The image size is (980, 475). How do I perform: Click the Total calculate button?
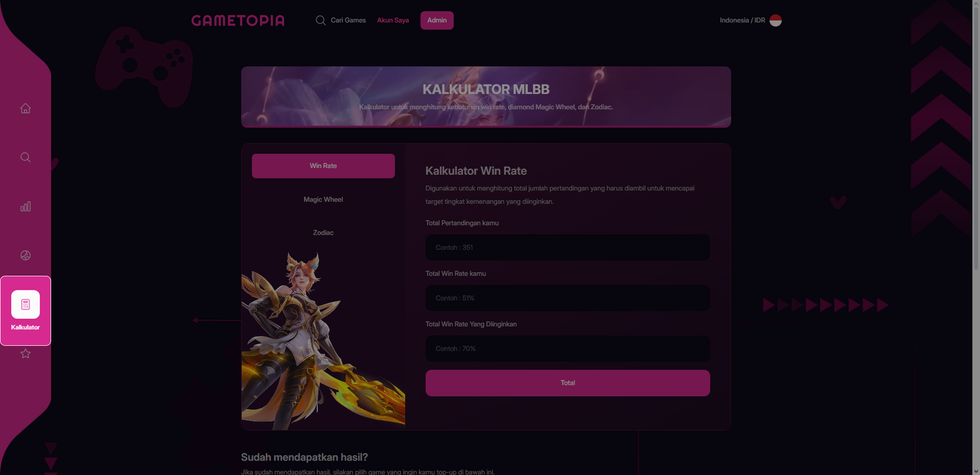pyautogui.click(x=568, y=383)
